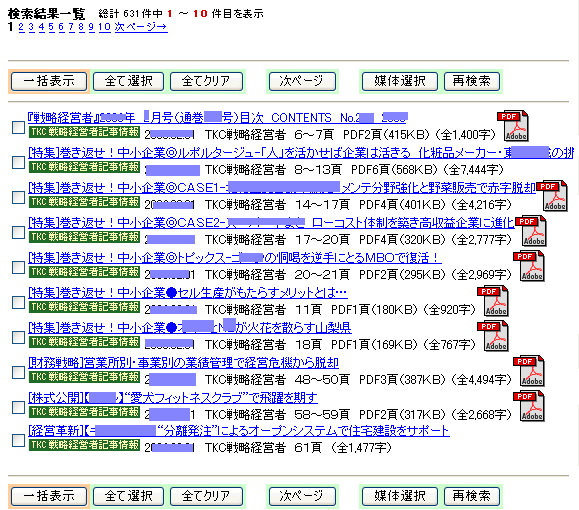Go to results page 2
This screenshot has height=510, width=579.
pyautogui.click(x=21, y=27)
